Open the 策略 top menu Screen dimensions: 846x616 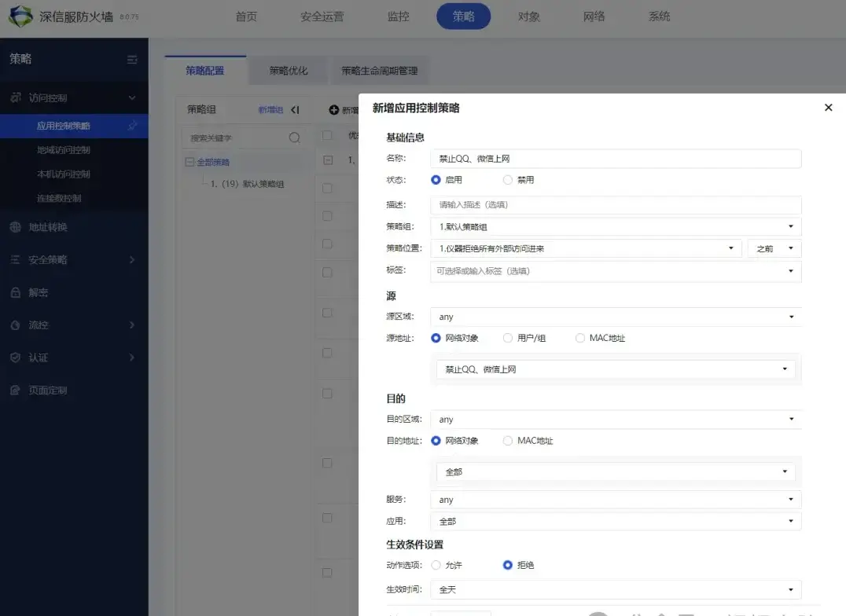coord(463,16)
